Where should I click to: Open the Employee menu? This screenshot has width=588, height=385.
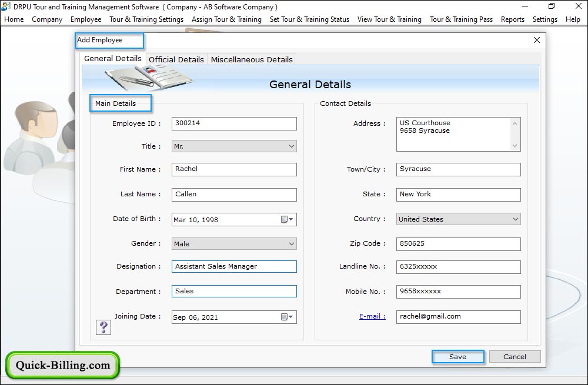[x=86, y=19]
